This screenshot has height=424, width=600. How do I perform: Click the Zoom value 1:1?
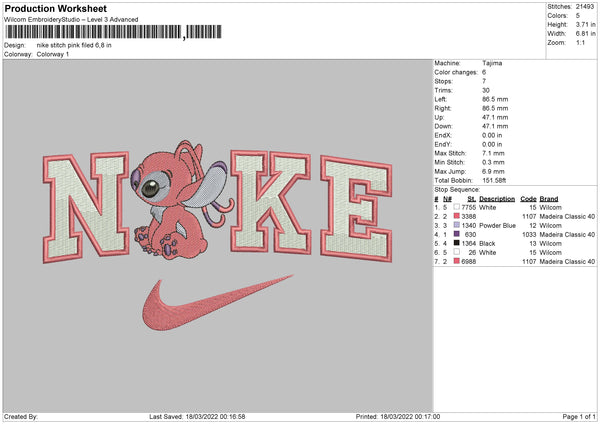click(580, 42)
